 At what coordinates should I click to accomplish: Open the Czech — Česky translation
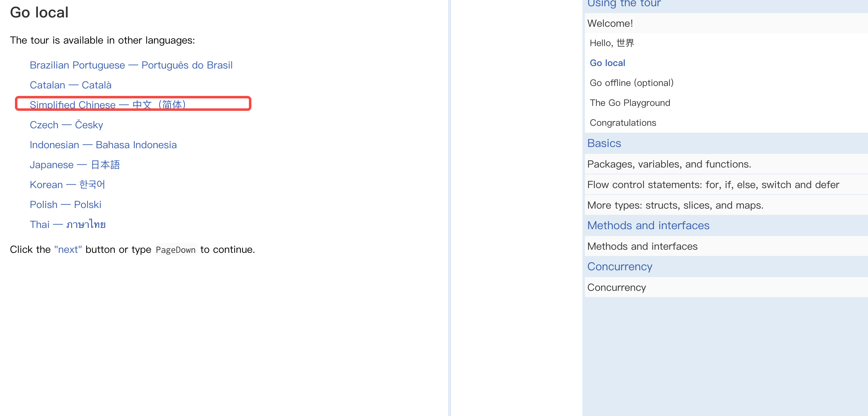click(x=66, y=125)
